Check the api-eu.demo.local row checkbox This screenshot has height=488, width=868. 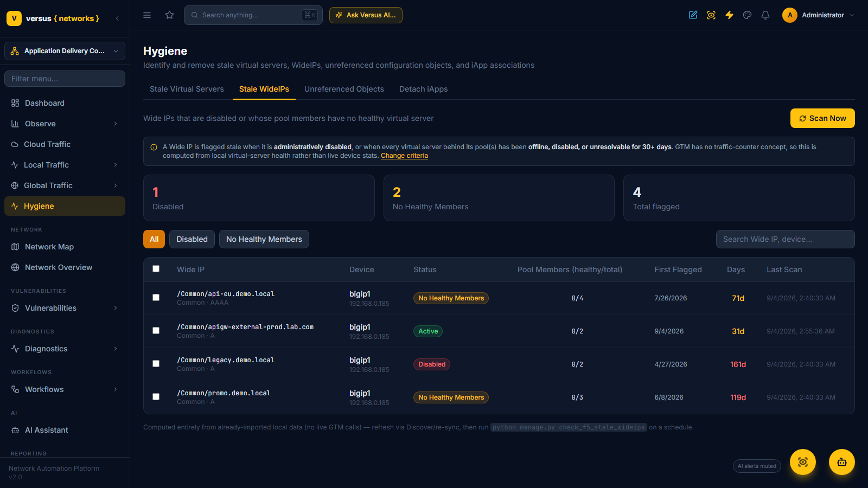point(156,298)
